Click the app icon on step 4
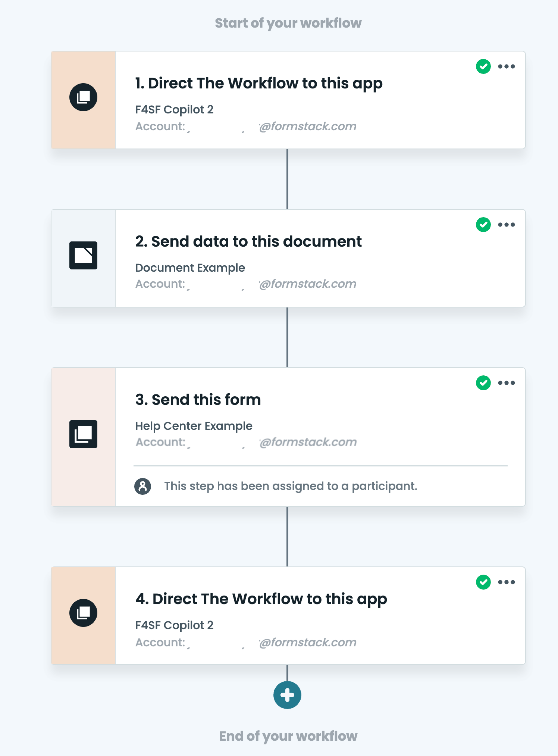This screenshot has height=756, width=558. 83,613
